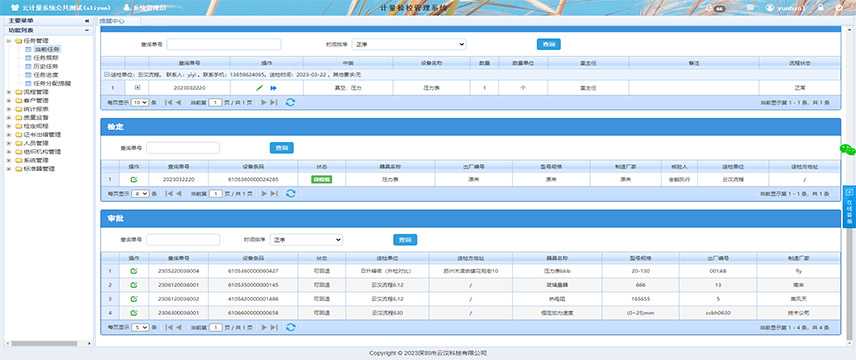Click green edit icon for row 2306300036001

134,313
